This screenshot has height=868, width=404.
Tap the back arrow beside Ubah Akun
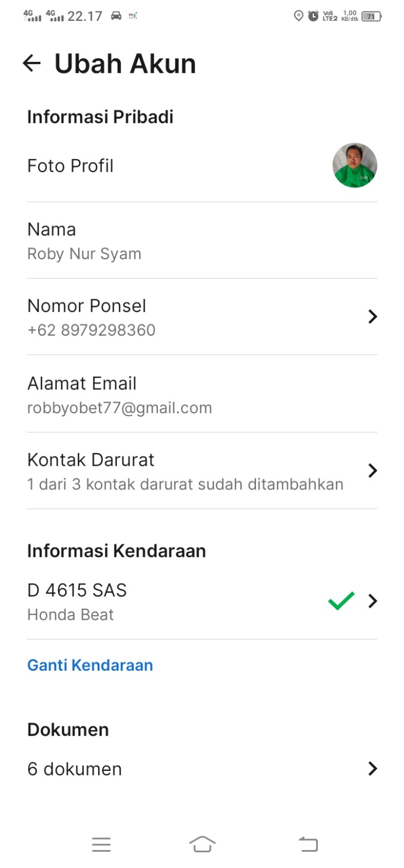[x=32, y=63]
